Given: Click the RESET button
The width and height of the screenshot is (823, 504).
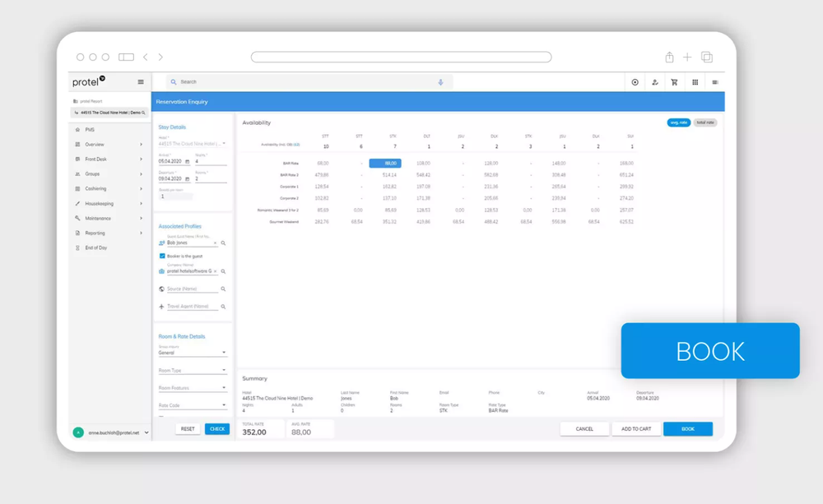Looking at the screenshot, I should pos(188,429).
